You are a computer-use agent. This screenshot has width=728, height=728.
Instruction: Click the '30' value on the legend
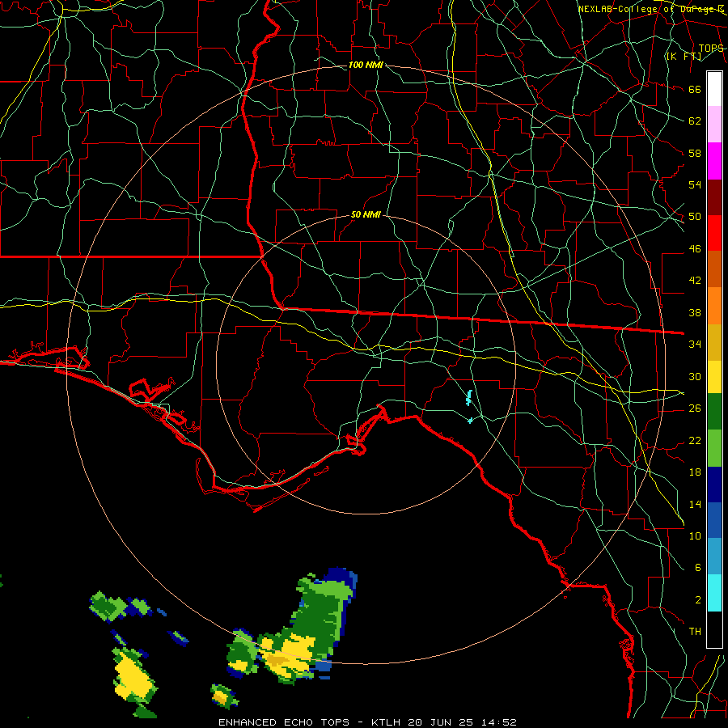tap(695, 376)
